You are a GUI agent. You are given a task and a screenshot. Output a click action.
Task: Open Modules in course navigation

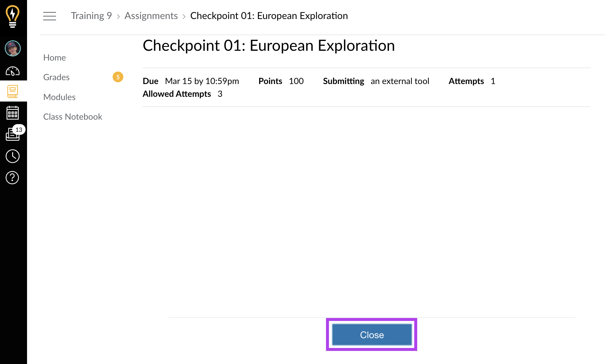tap(59, 97)
